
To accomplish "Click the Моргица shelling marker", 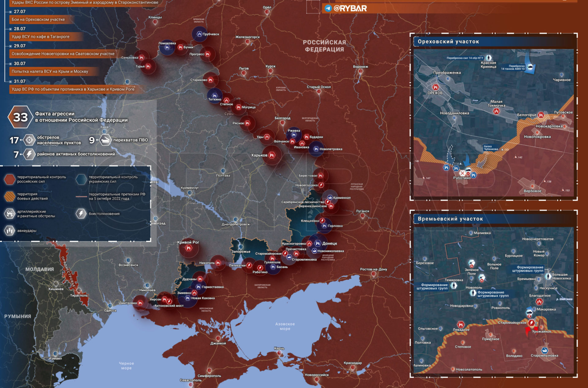I will (239, 107).
